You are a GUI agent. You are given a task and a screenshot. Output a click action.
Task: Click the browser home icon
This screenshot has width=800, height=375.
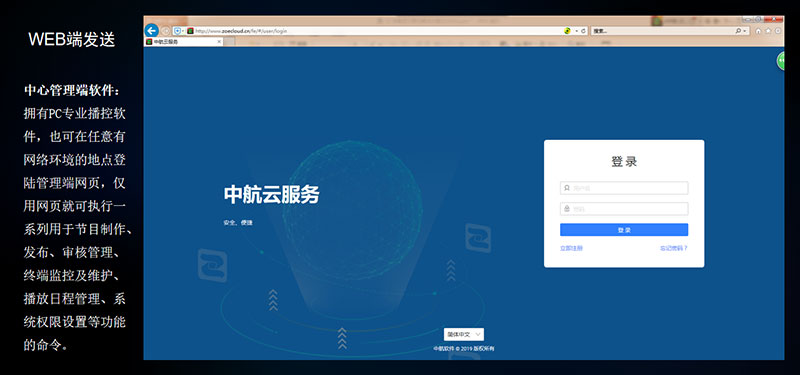point(758,31)
